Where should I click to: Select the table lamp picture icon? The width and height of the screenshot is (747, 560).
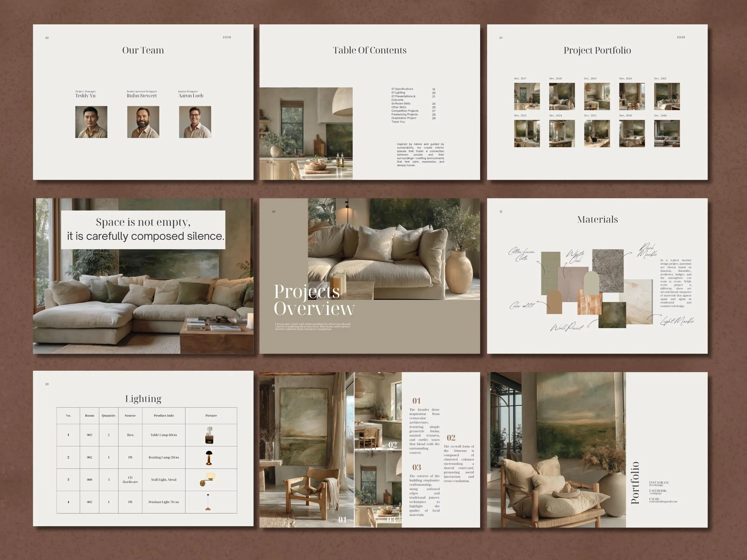coord(210,435)
